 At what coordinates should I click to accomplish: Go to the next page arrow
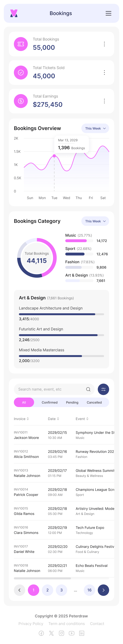[x=103, y=590]
